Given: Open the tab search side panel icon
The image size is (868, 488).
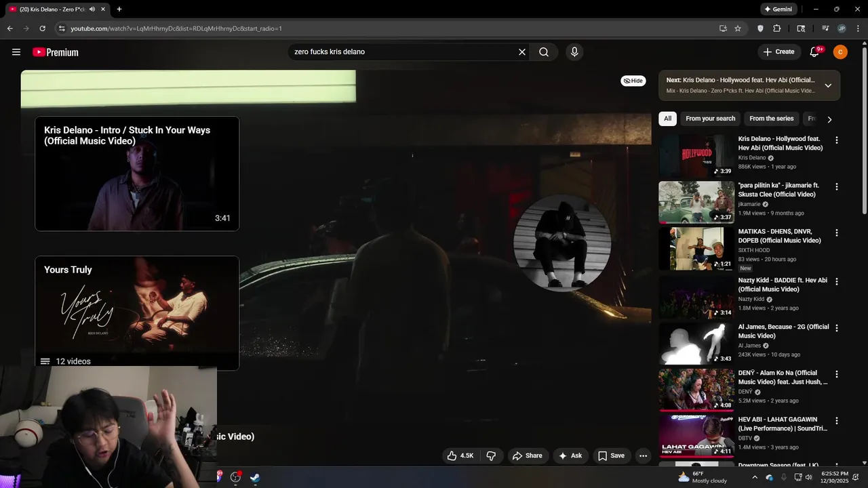Looking at the screenshot, I should (x=801, y=28).
